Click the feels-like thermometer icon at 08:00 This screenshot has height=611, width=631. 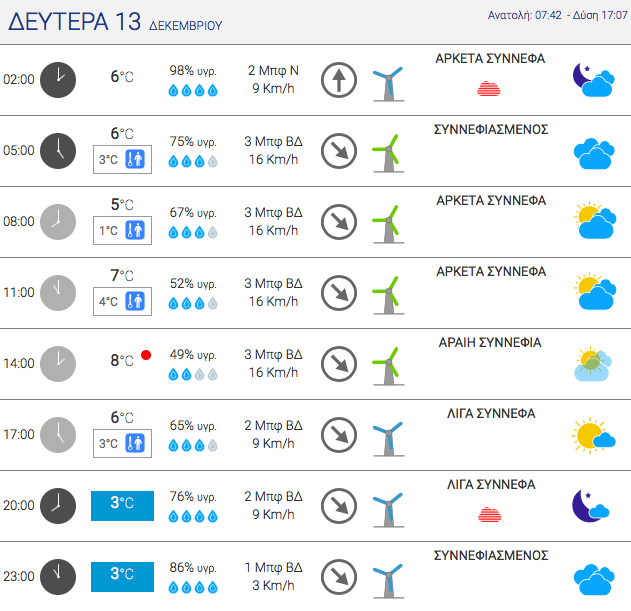tap(135, 231)
